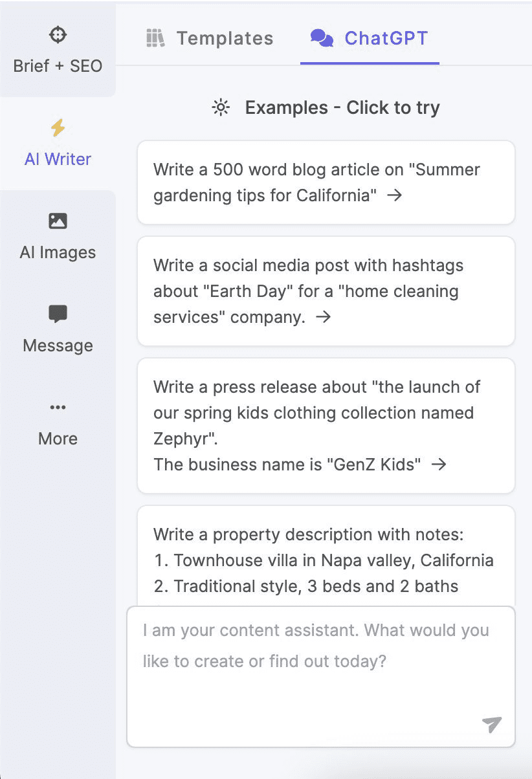
Task: Try the 500 word blog article example
Action: tap(326, 182)
